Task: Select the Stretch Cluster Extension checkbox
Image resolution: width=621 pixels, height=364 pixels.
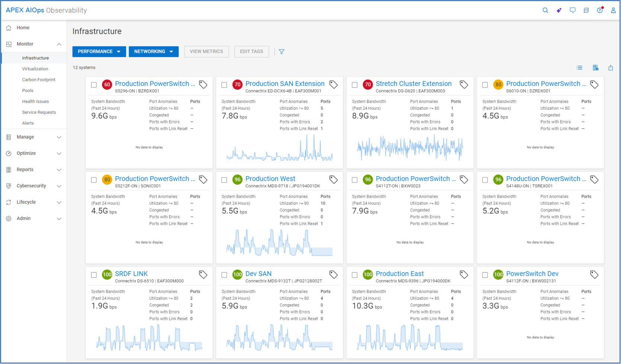Action: (355, 85)
